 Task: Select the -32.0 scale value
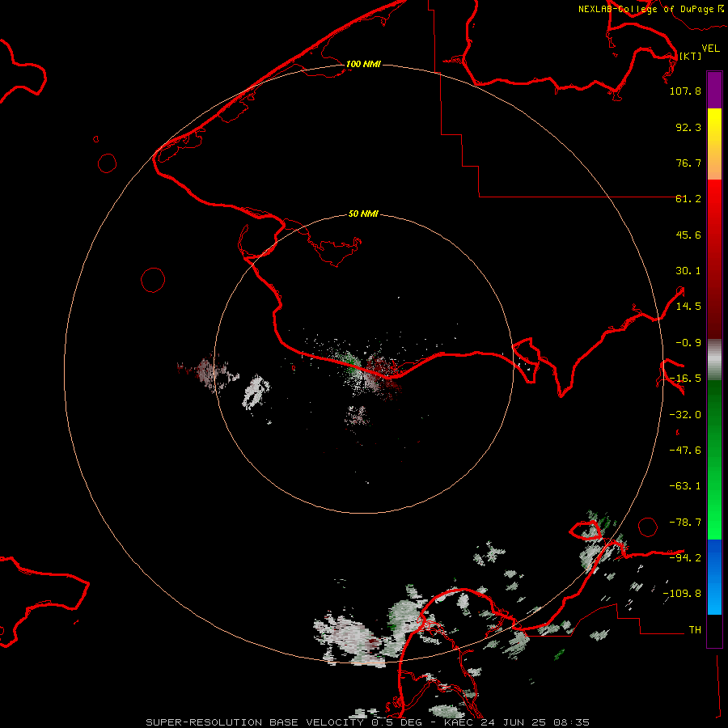tap(685, 415)
